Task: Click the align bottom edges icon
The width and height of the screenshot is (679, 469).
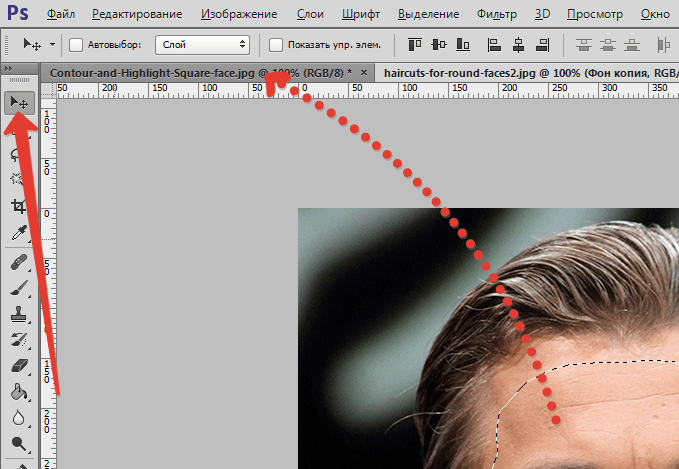Action: (463, 44)
